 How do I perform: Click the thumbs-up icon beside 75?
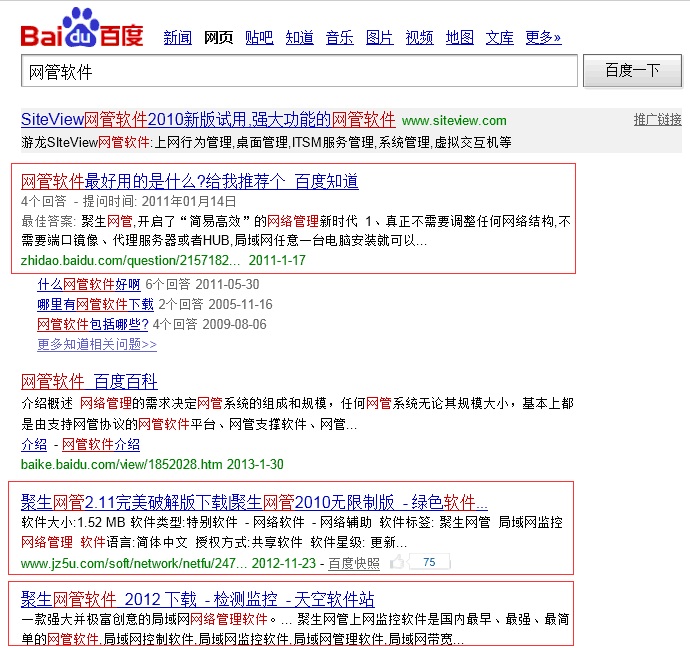tap(397, 562)
